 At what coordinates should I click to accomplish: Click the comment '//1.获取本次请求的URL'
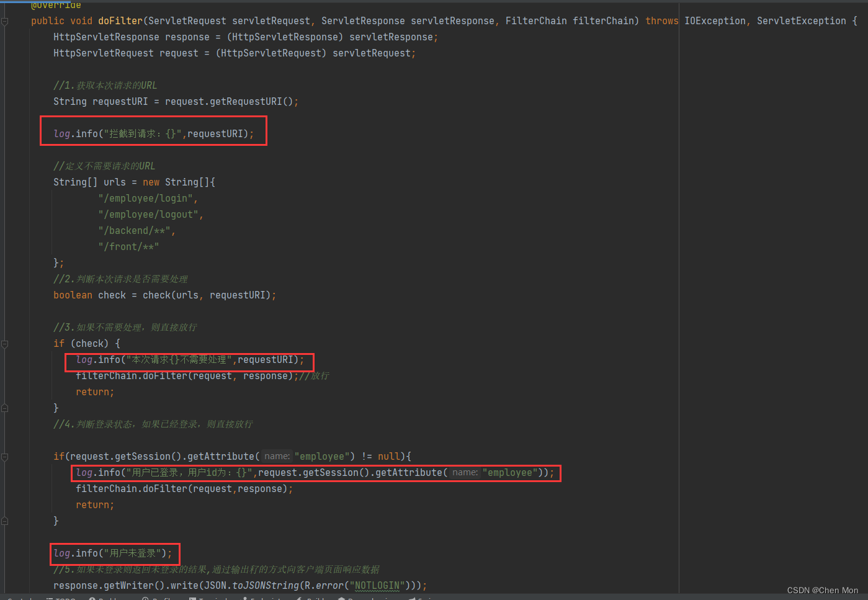click(x=105, y=86)
